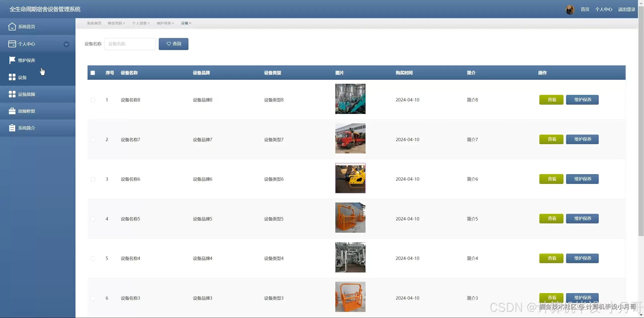The image size is (644, 318).
Task: Check the checkbox for 设备名称8 row
Action: tap(93, 100)
